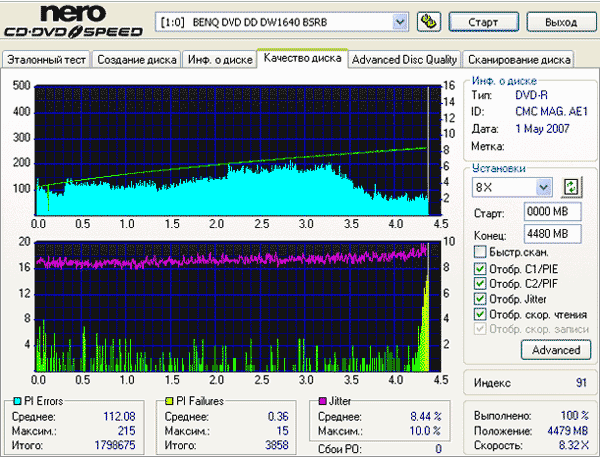The height and width of the screenshot is (457, 600).
Task: Toggle the Отобр. скор. чтения checkbox
Action: click(479, 314)
